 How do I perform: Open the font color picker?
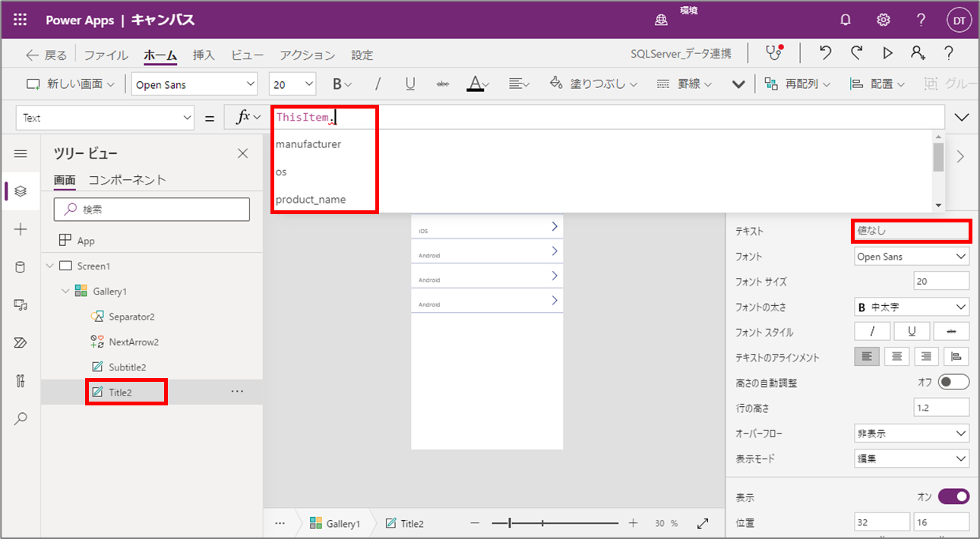478,84
